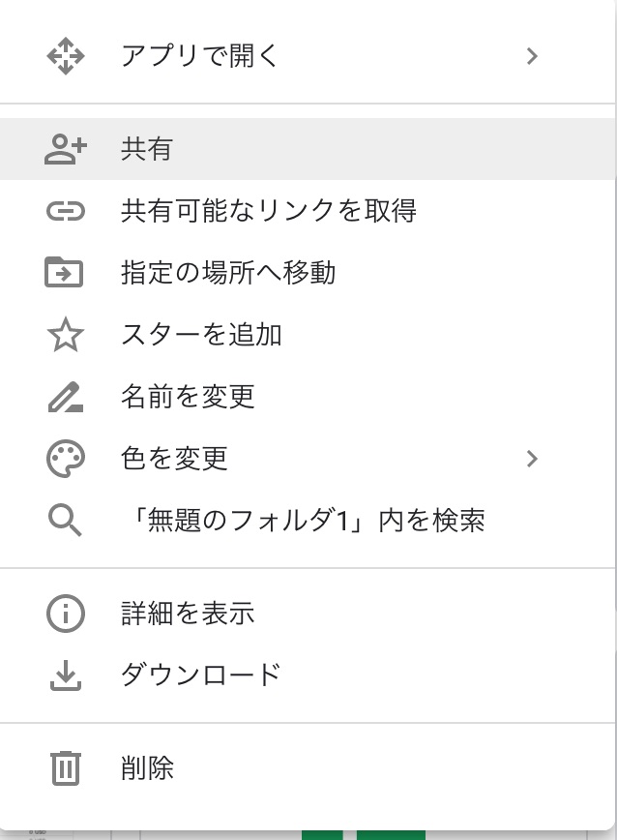The width and height of the screenshot is (617, 840).
Task: Choose '詳細を表示' menu item
Action: point(188,614)
